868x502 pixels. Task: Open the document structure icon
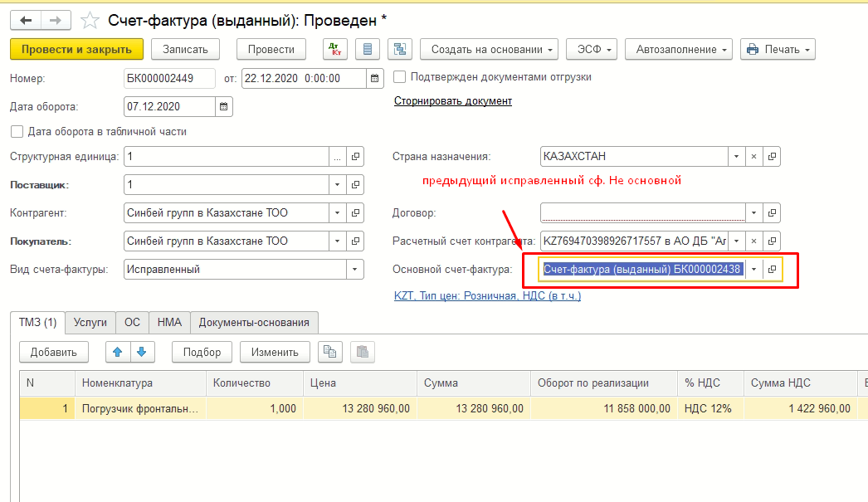pyautogui.click(x=401, y=50)
